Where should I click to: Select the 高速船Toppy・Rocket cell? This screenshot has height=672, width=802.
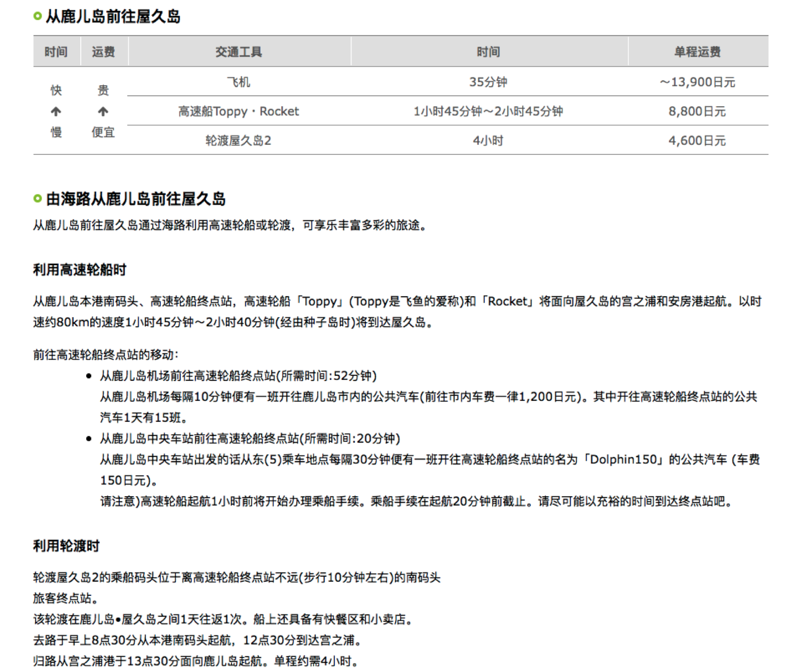tap(239, 111)
